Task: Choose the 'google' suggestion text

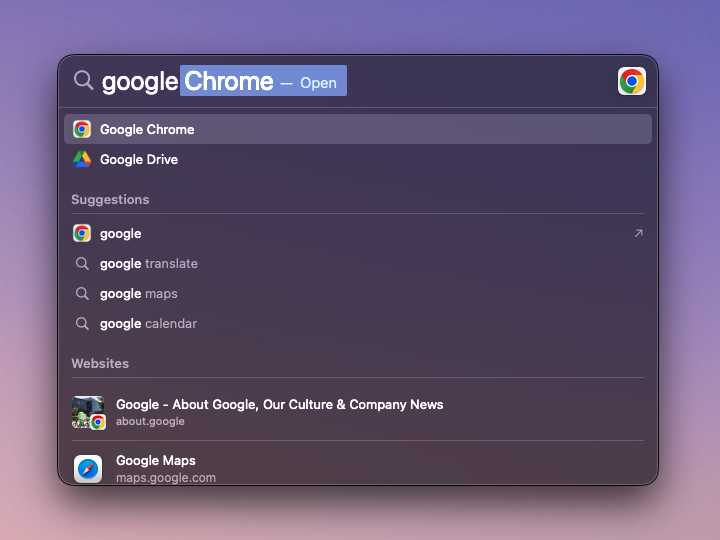Action: pyautogui.click(x=121, y=234)
